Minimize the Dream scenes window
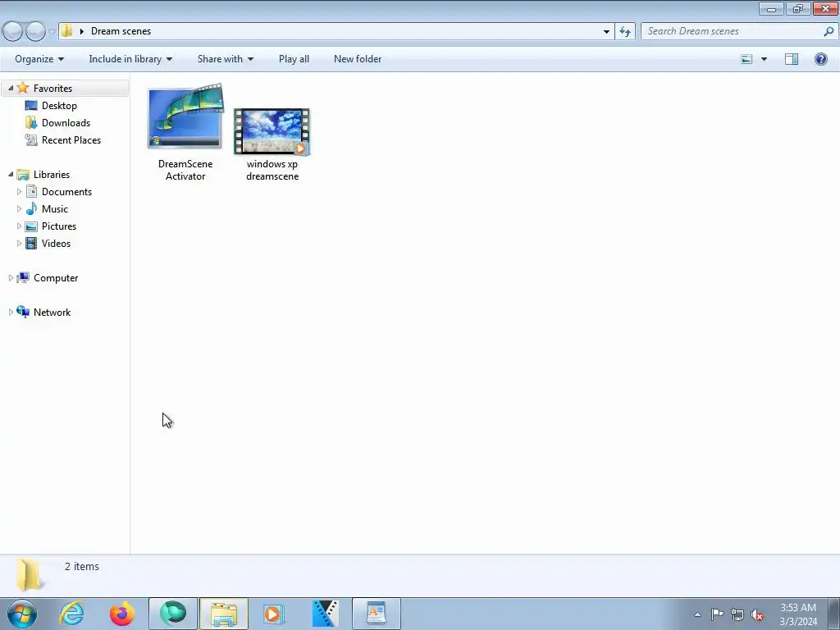The height and width of the screenshot is (630, 840). click(x=771, y=8)
